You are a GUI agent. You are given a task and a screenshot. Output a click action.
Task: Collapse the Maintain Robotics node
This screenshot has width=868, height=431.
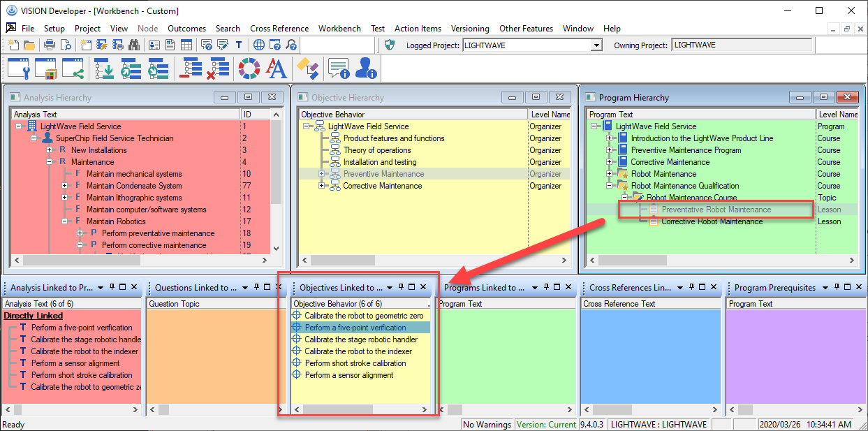click(x=65, y=221)
